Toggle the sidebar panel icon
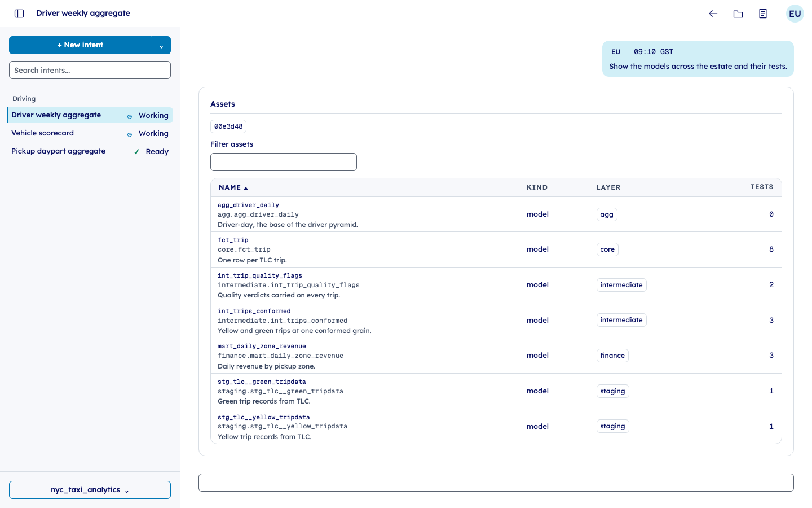The image size is (812, 508). coord(19,14)
